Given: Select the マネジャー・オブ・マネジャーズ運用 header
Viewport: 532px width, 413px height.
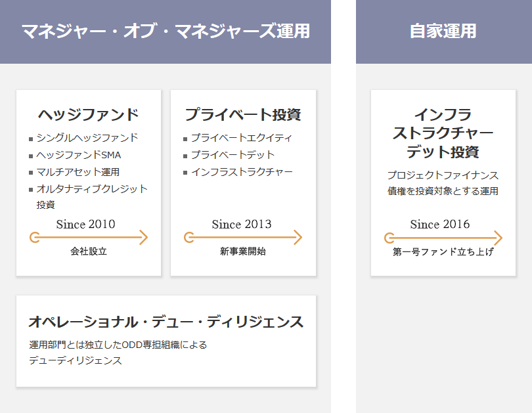Looking at the screenshot, I should (x=165, y=32).
